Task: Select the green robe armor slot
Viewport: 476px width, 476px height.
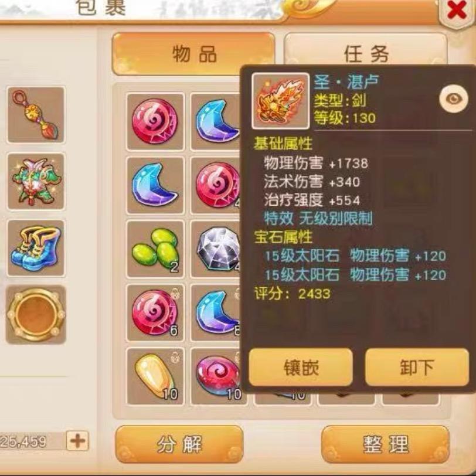Action: click(x=36, y=181)
